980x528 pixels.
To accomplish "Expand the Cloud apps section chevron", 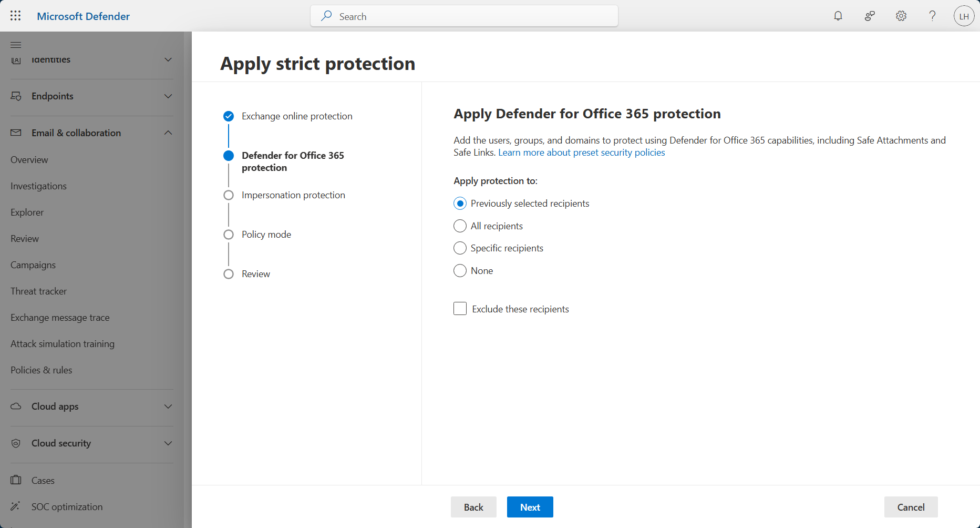I will point(168,407).
